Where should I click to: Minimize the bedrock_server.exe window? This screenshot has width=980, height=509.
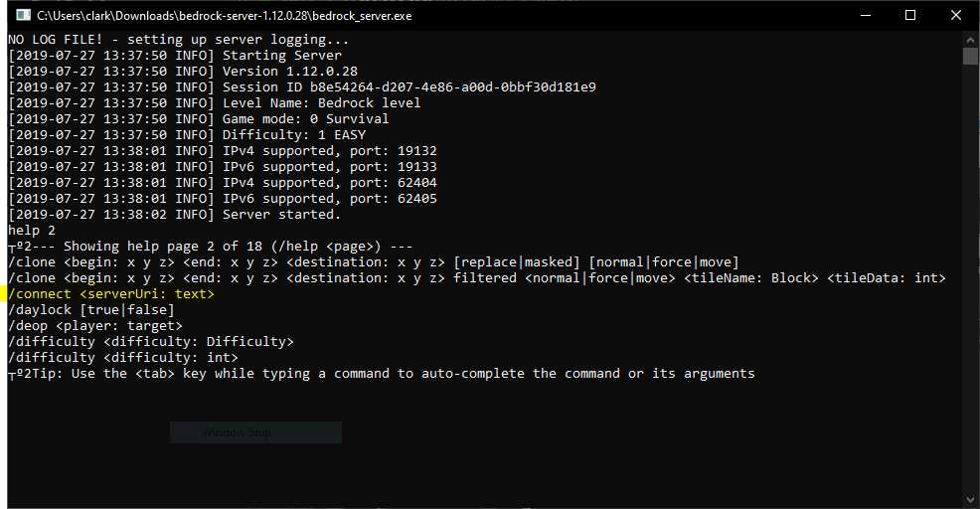[x=865, y=15]
